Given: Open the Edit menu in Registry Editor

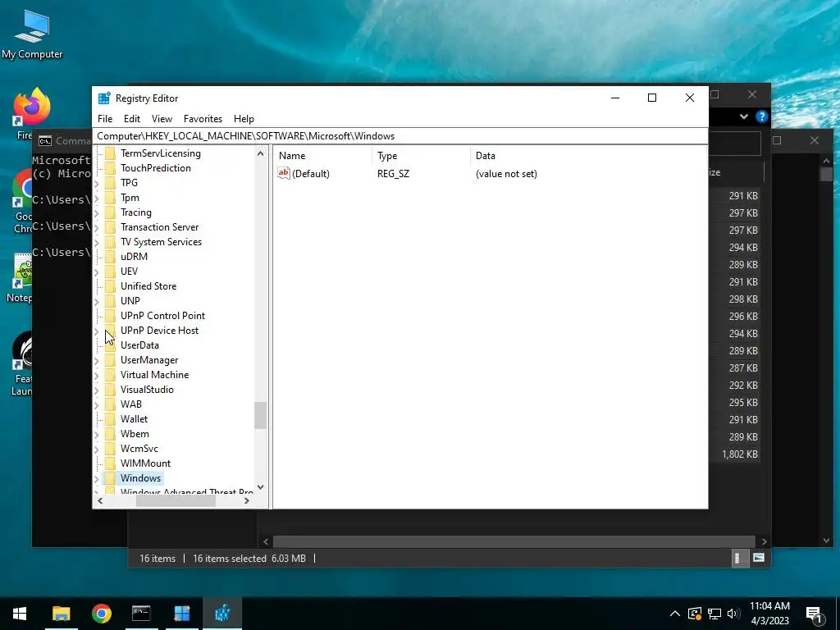Looking at the screenshot, I should (132, 119).
